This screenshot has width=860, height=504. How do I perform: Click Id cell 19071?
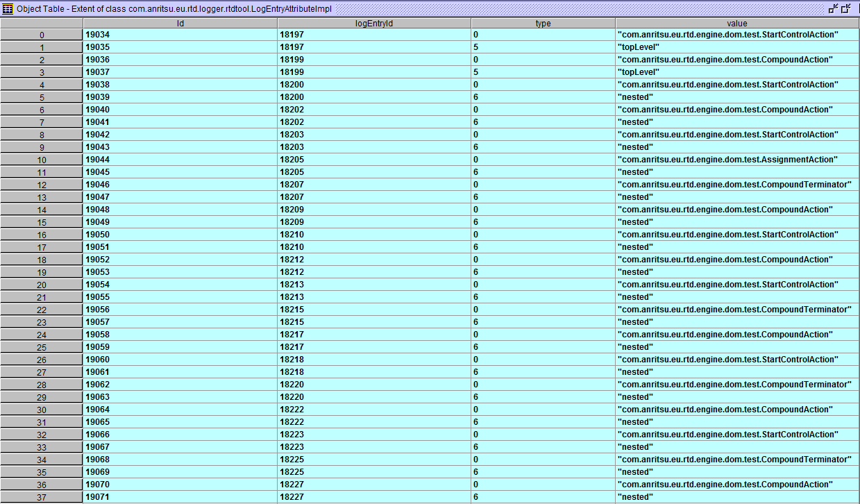(x=180, y=497)
